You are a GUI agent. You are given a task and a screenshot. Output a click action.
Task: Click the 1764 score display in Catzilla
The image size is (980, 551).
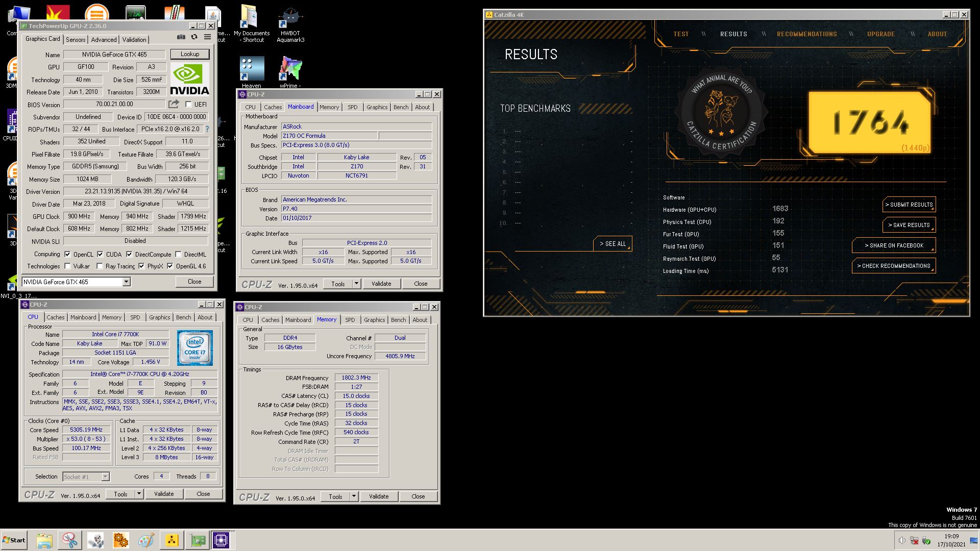tap(870, 123)
